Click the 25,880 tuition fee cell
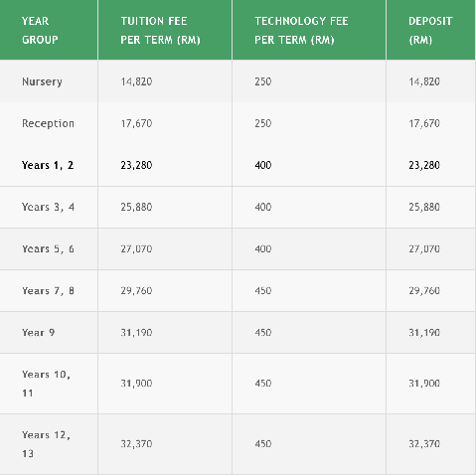The height and width of the screenshot is (475, 476). pos(136,207)
